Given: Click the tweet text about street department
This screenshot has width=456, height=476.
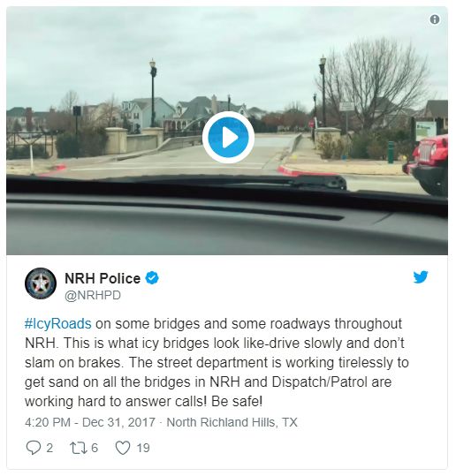Looking at the screenshot, I should tap(217, 362).
